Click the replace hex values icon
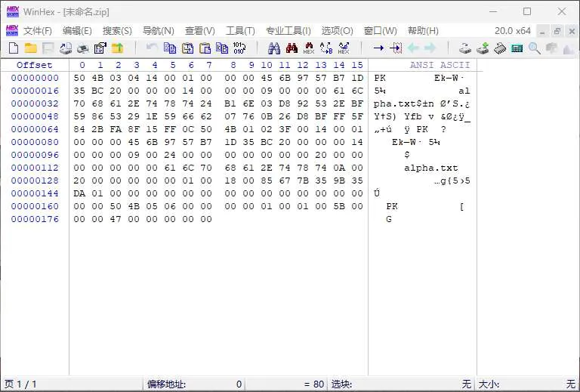This screenshot has height=392, width=580. pyautogui.click(x=344, y=48)
